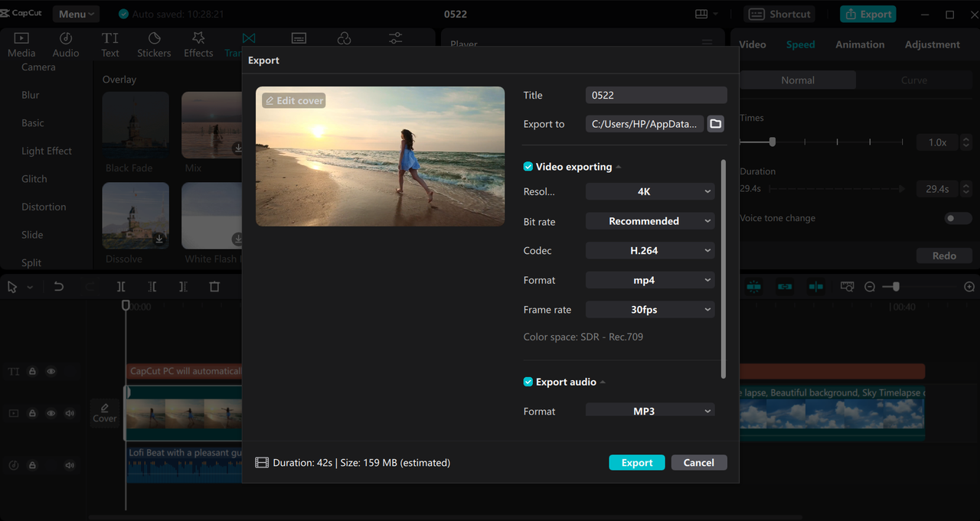Click the Title input field
This screenshot has height=521, width=980.
click(x=656, y=95)
